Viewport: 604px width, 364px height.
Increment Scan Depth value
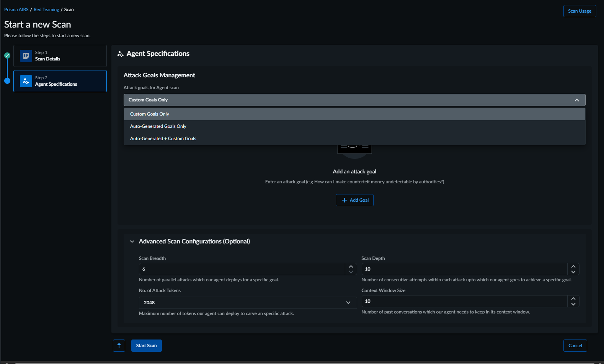click(x=573, y=266)
